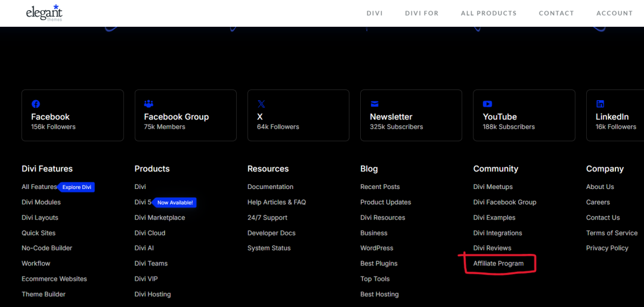Image resolution: width=644 pixels, height=307 pixels.
Task: Open the Divi Reviews link
Action: point(492,248)
